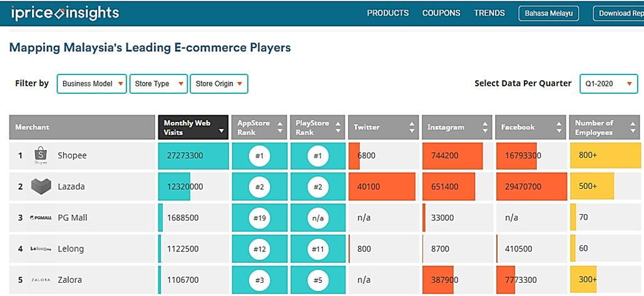This screenshot has height=296, width=644.
Task: Click the Download Report button
Action: pos(620,13)
